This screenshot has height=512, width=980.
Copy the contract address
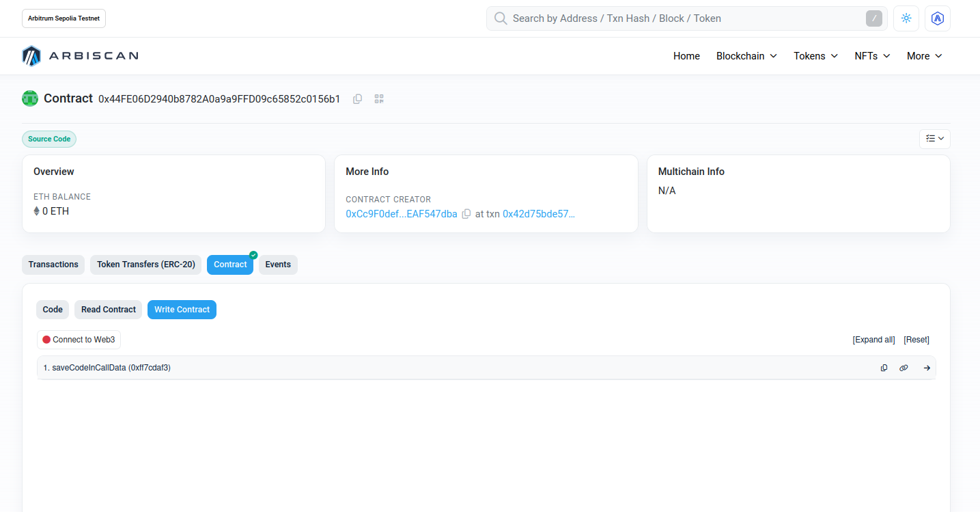tap(357, 99)
